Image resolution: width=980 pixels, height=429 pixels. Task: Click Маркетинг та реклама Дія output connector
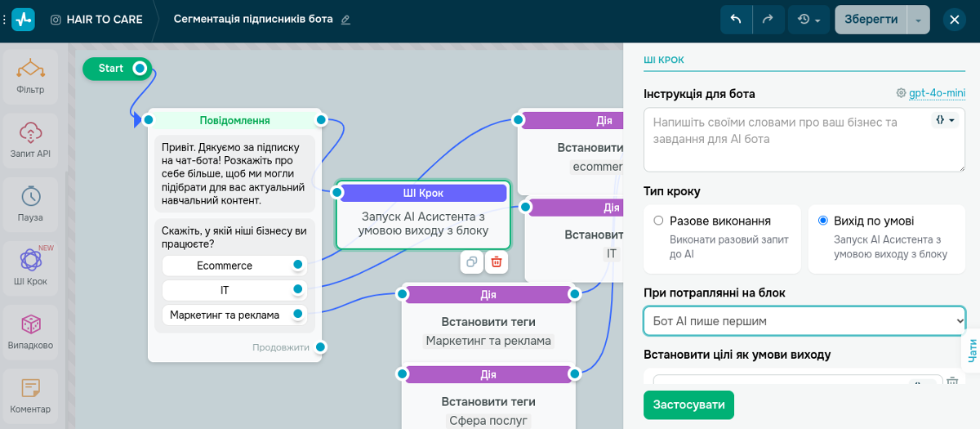[575, 294]
